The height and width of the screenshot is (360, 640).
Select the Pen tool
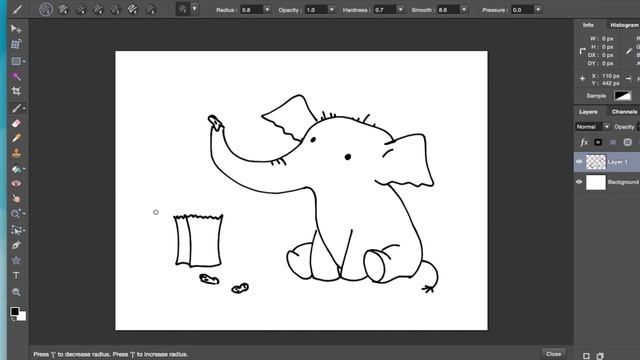pyautogui.click(x=16, y=245)
